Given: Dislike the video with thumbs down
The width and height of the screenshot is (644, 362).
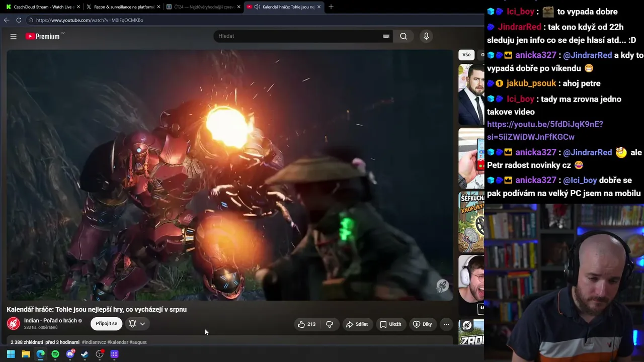Looking at the screenshot, I should (x=330, y=324).
